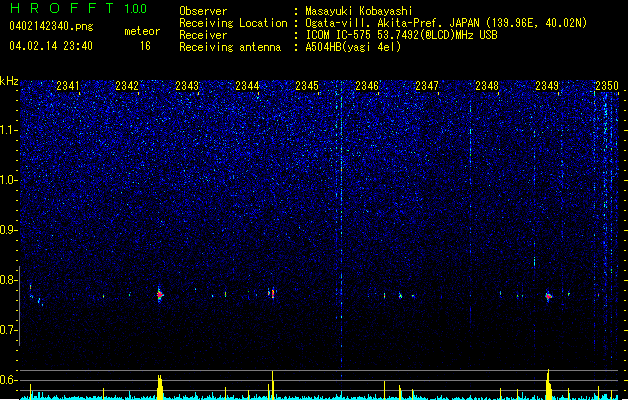629x400 pixels.
Task: Click the 'Observer' field label
Action: (203, 11)
